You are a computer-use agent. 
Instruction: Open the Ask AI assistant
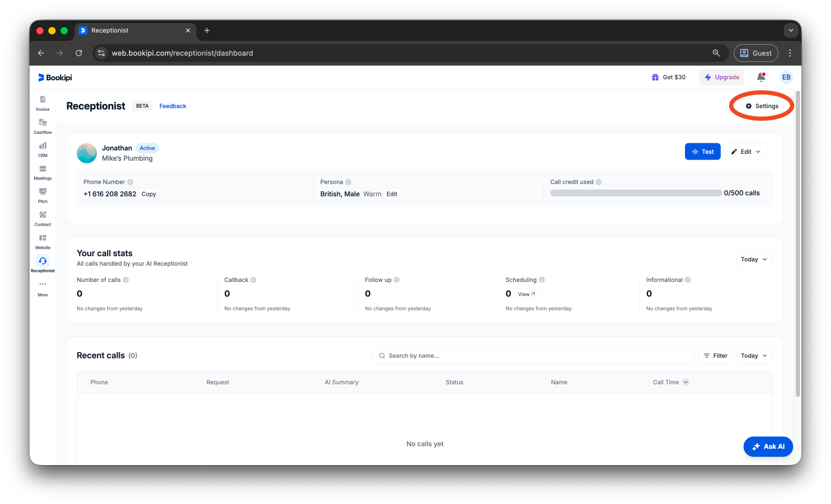point(768,447)
